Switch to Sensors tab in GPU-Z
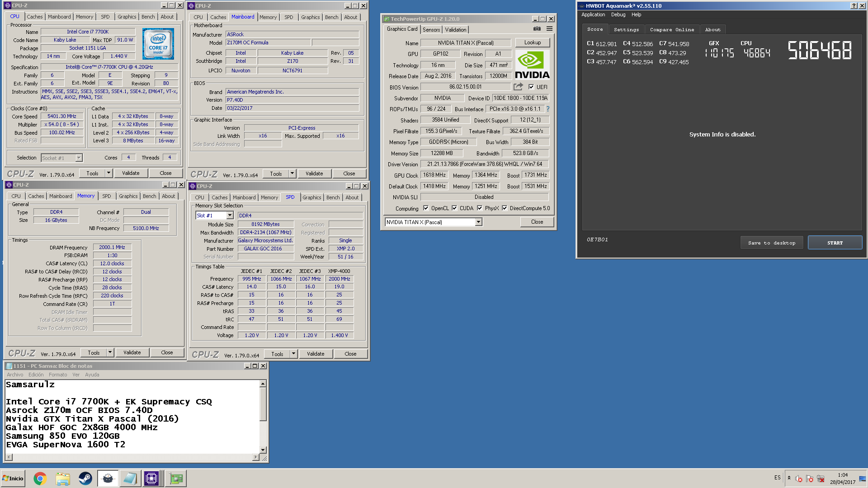 pos(431,30)
